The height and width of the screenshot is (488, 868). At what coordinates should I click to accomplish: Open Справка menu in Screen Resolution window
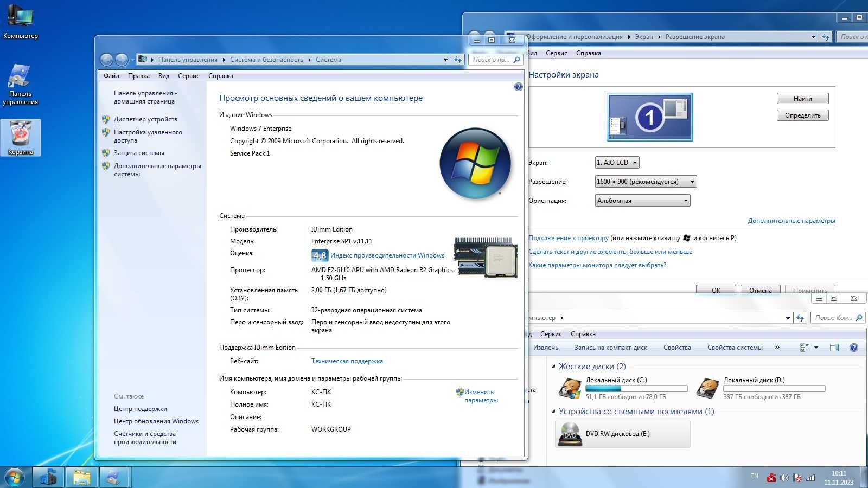point(588,53)
